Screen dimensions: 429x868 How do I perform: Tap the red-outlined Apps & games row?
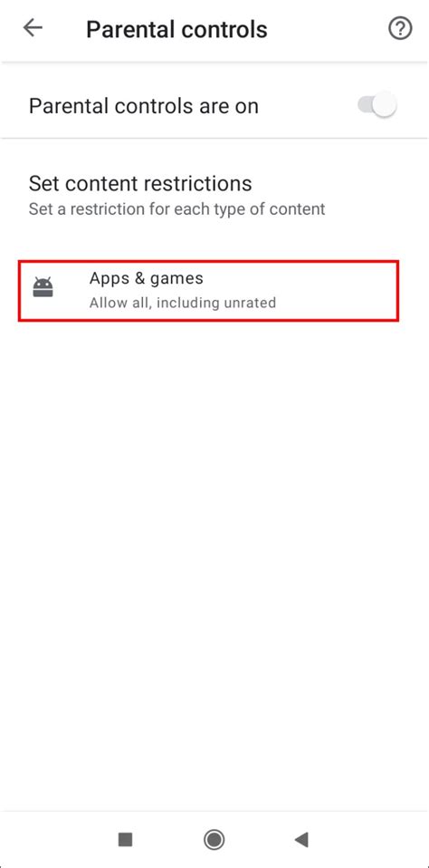(x=208, y=291)
